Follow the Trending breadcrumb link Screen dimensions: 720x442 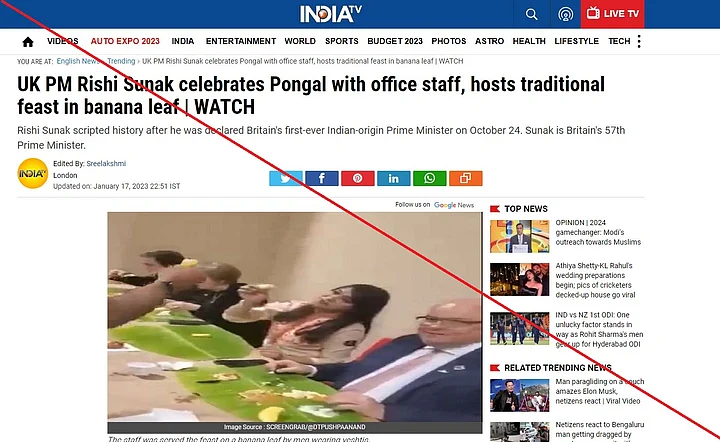[121, 61]
